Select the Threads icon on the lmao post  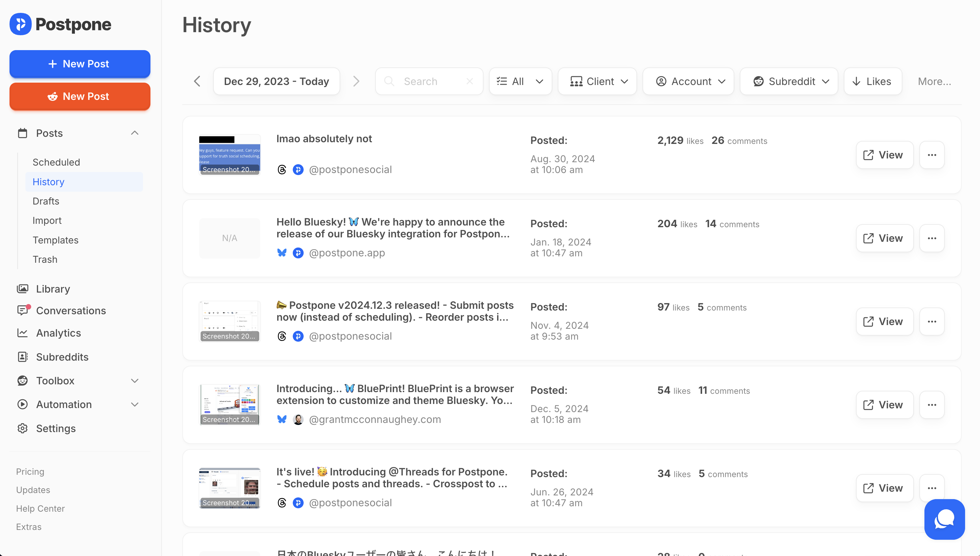282,169
